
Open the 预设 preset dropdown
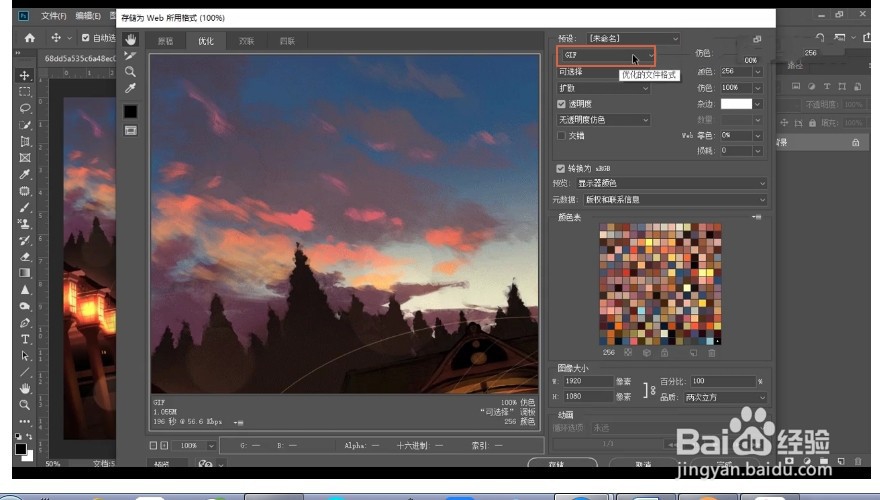pos(632,38)
